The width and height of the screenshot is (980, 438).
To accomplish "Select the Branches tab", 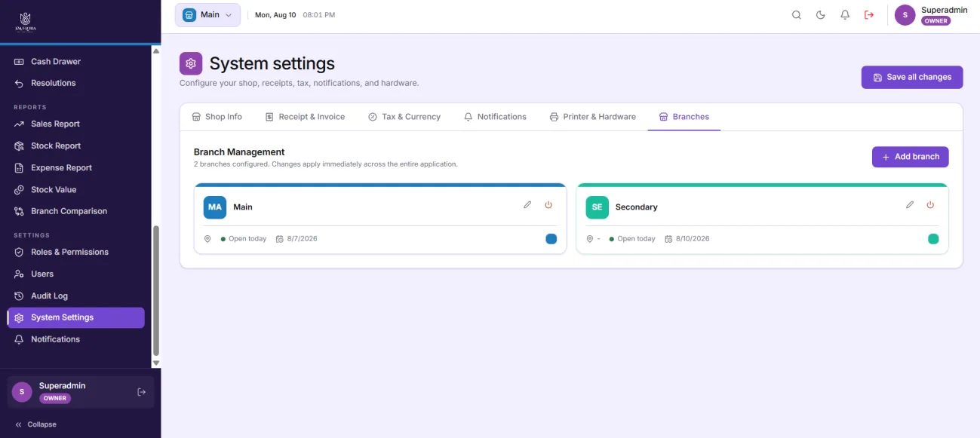I will click(684, 117).
